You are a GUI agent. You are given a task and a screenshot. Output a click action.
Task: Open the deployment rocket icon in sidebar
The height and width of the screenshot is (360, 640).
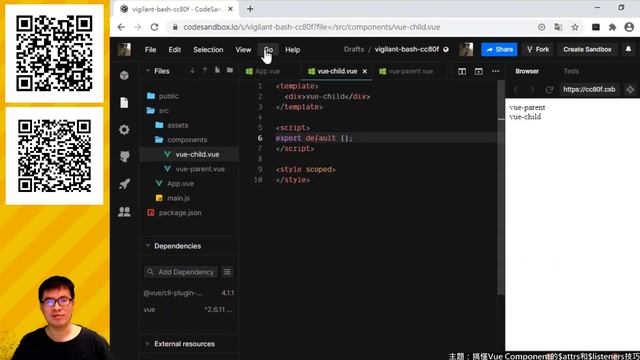click(x=124, y=184)
